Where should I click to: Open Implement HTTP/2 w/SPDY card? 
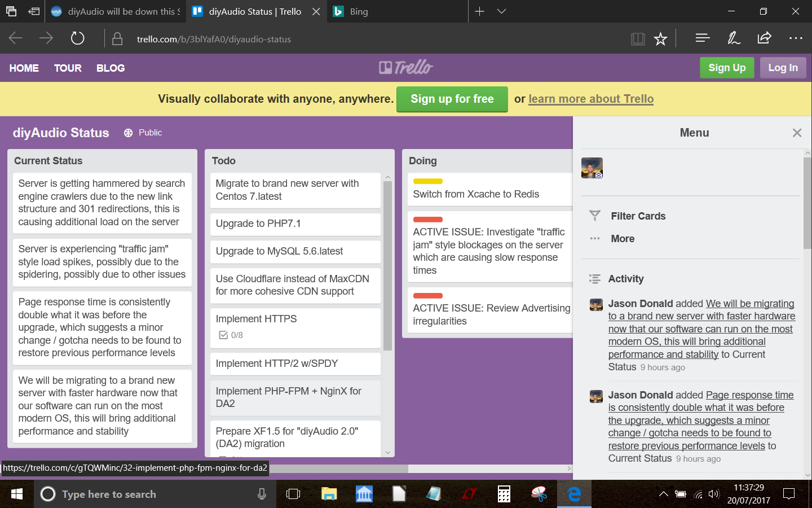click(295, 364)
